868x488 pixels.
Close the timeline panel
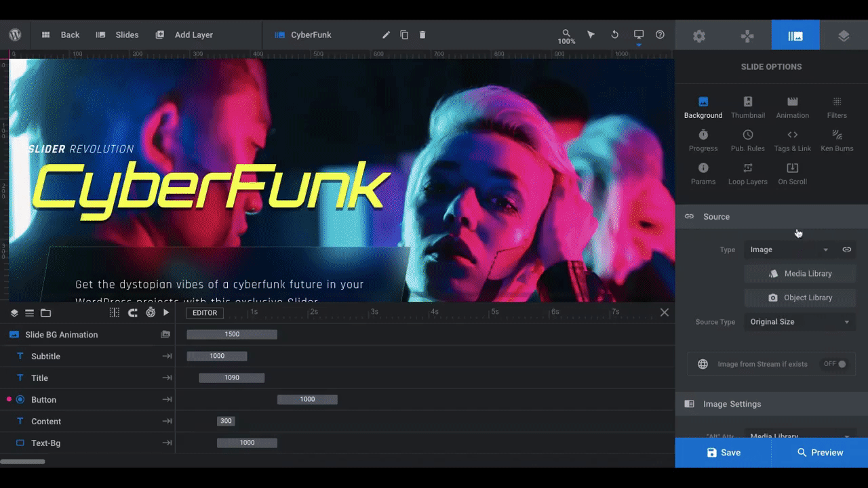pyautogui.click(x=665, y=312)
